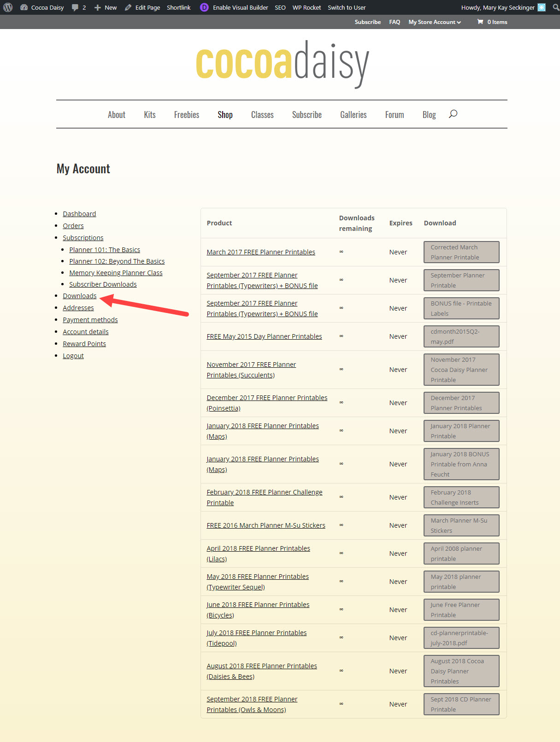The width and height of the screenshot is (560, 742).
Task: Open December 2017 Planner Printables (Poinsettia) product
Action: [x=267, y=403]
